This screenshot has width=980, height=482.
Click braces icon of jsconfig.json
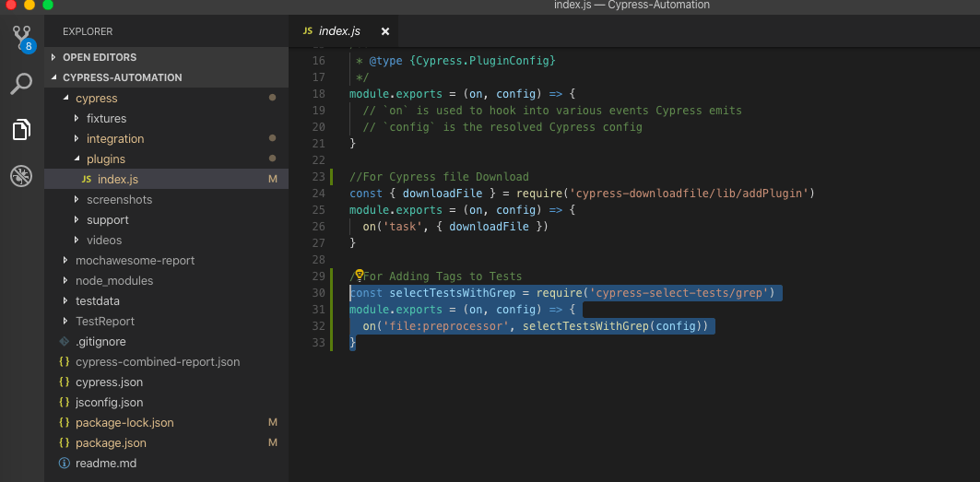[64, 403]
